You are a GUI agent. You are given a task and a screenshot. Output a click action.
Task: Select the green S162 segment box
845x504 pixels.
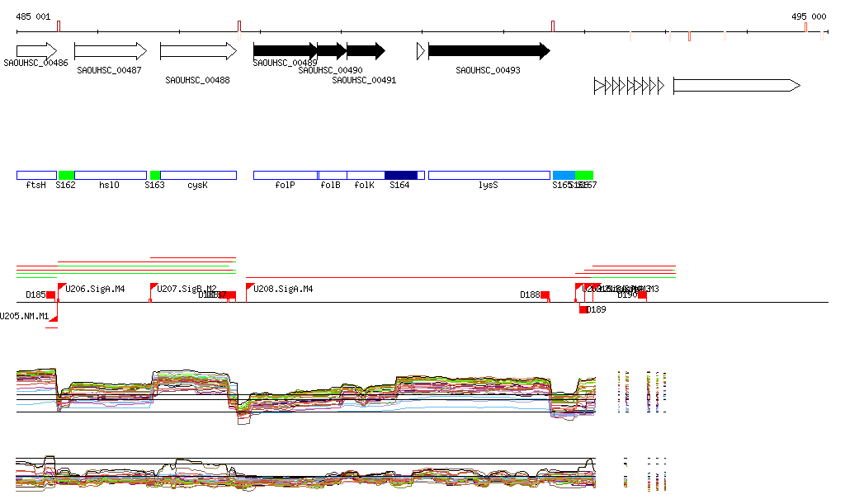coord(66,175)
